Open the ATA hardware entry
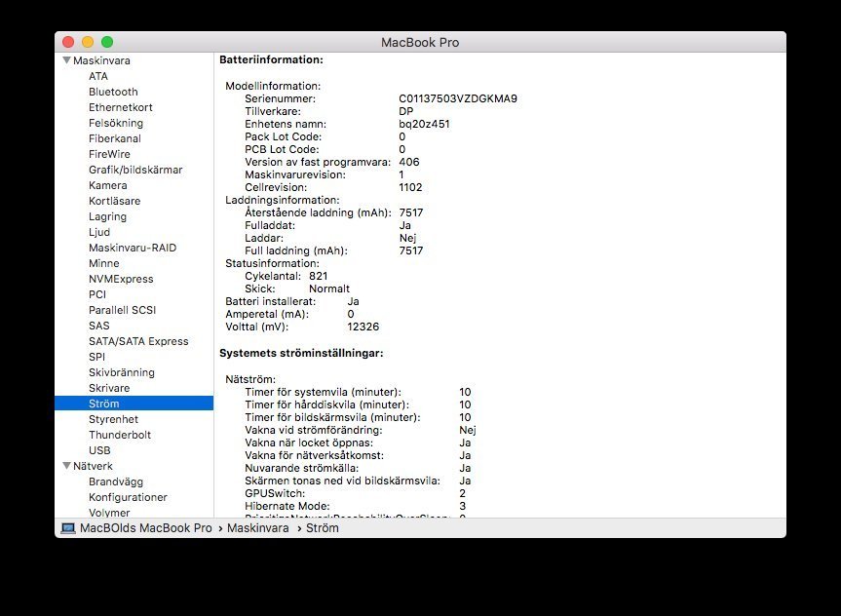The width and height of the screenshot is (841, 616). coord(98,76)
